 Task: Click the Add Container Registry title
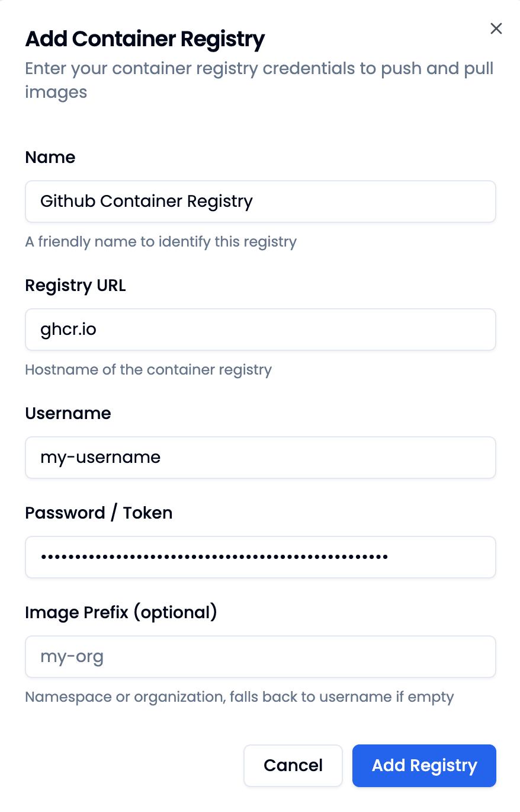pyautogui.click(x=145, y=39)
